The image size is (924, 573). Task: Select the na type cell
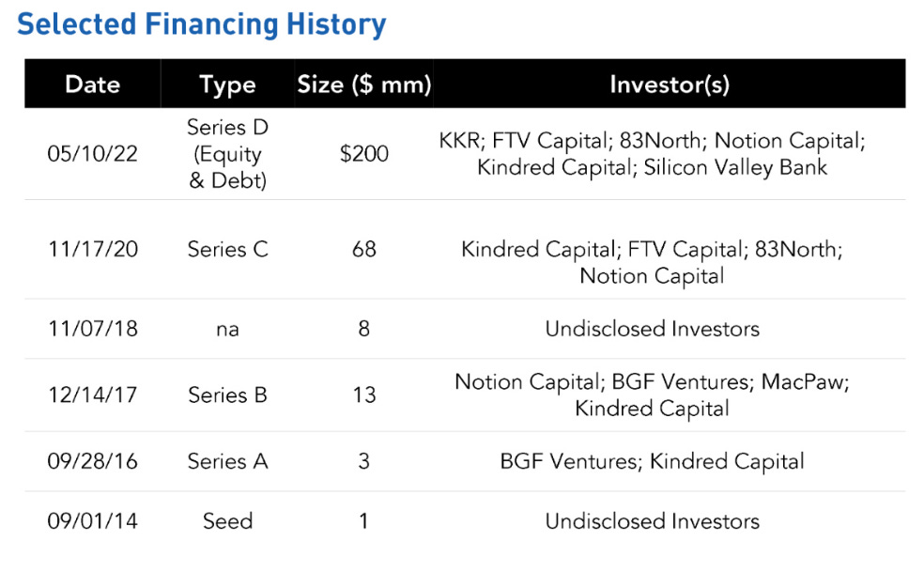[x=227, y=330]
